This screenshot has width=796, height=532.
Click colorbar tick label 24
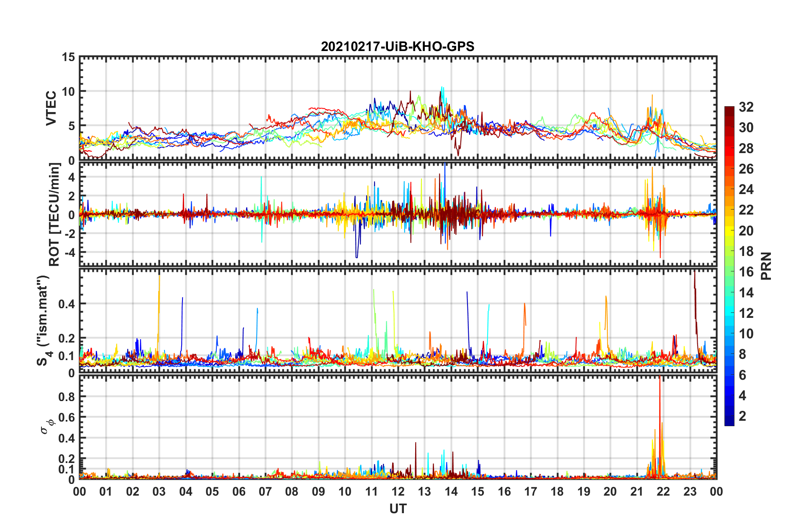[x=746, y=189]
